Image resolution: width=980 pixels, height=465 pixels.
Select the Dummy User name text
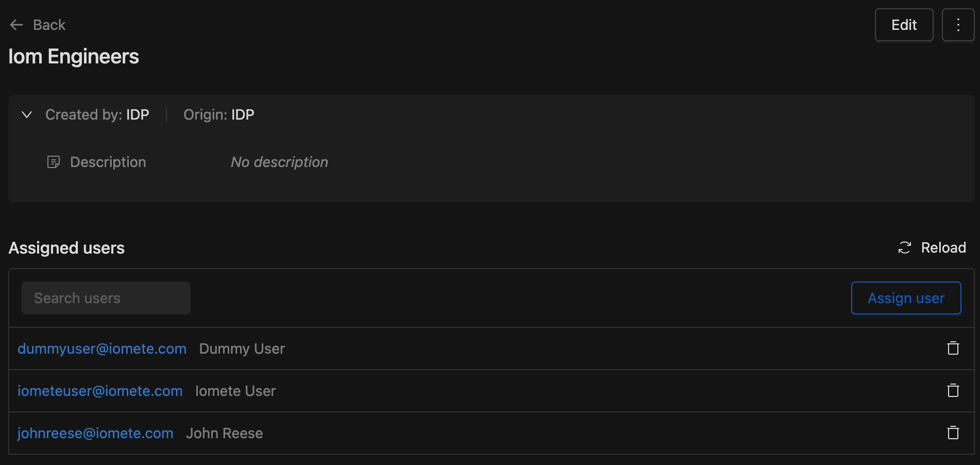point(242,348)
